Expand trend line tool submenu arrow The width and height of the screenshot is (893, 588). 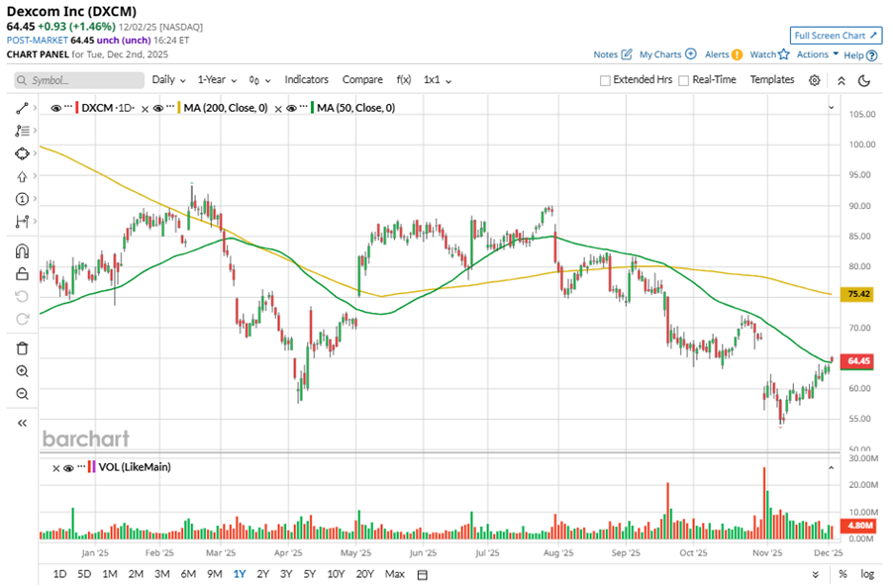pyautogui.click(x=35, y=108)
